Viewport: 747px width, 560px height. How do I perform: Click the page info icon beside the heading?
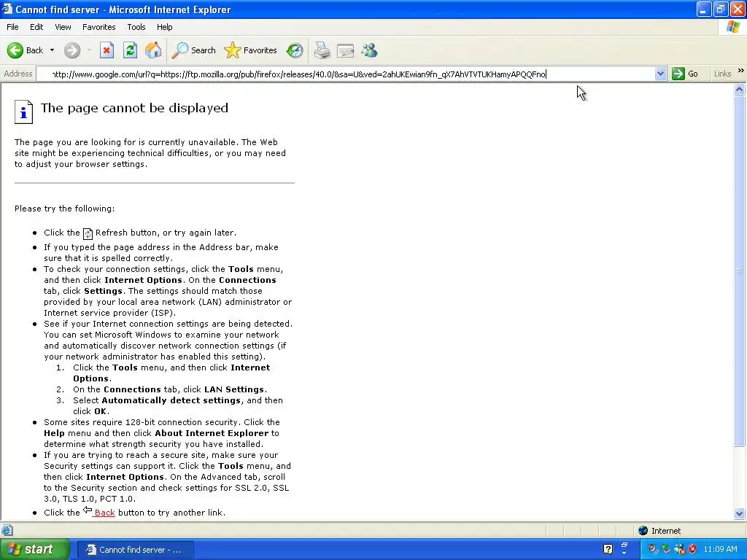click(x=23, y=112)
